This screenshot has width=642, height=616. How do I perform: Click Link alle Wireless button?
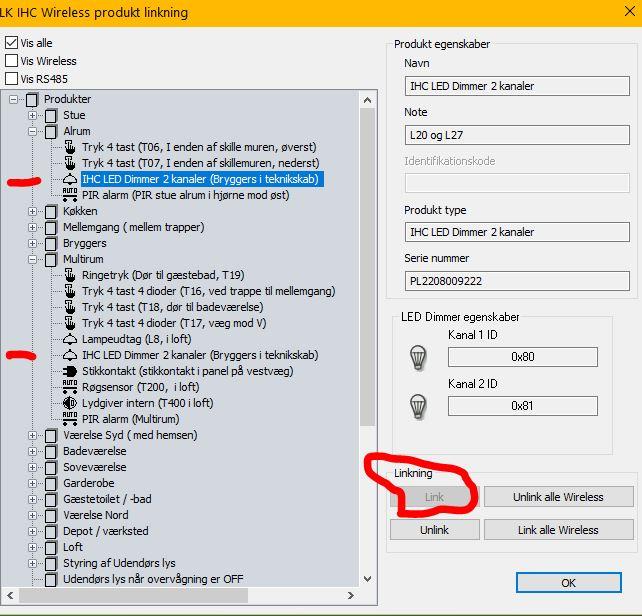558,530
